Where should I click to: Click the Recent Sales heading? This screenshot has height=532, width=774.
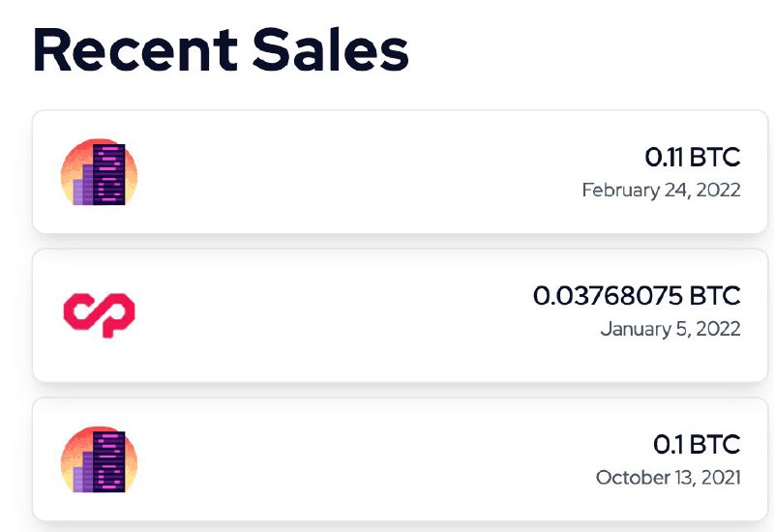(x=221, y=50)
